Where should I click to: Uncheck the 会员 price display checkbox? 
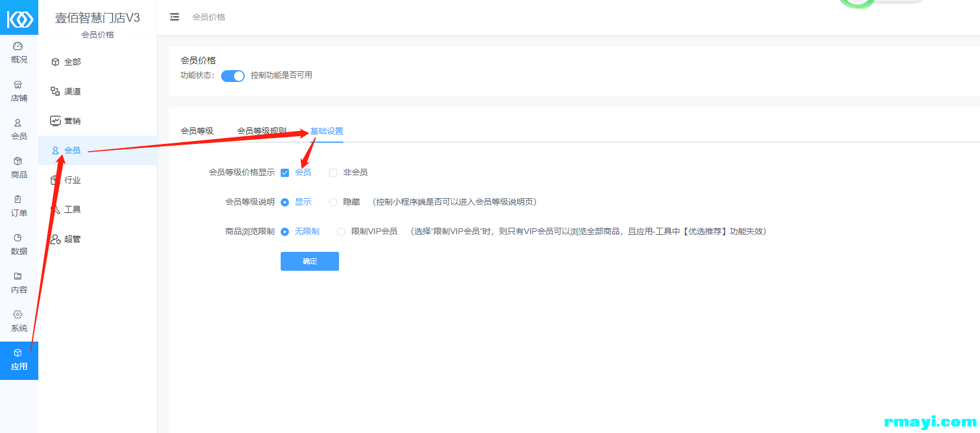coord(285,173)
